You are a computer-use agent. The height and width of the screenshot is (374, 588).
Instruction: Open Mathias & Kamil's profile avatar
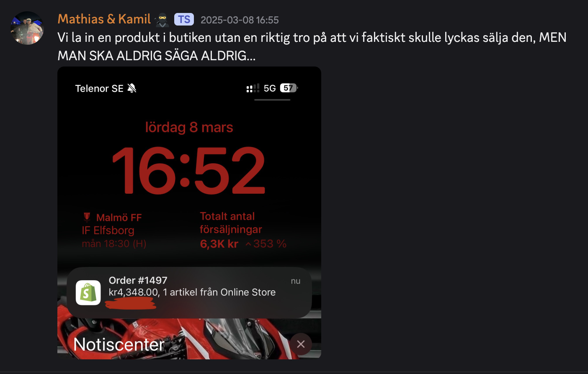point(27,28)
